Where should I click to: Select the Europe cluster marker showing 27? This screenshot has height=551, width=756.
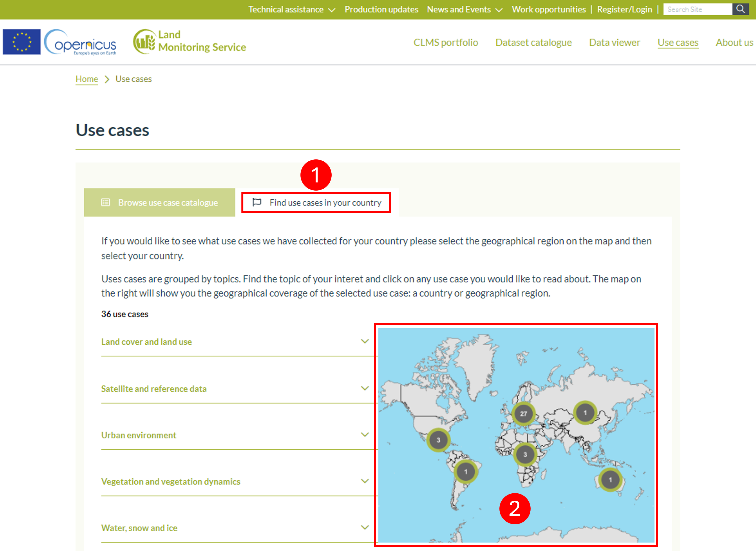(523, 414)
